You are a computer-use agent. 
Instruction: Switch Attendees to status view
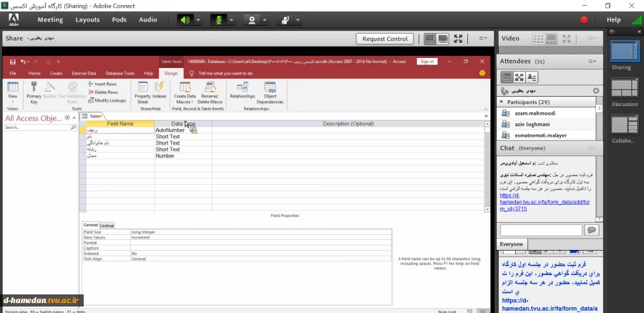coord(532,77)
